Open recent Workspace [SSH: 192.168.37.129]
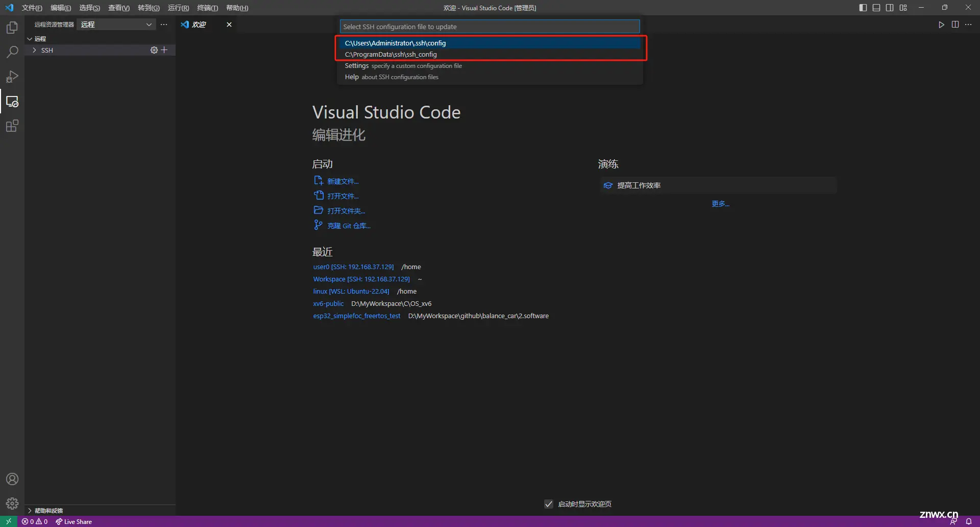 [361, 279]
